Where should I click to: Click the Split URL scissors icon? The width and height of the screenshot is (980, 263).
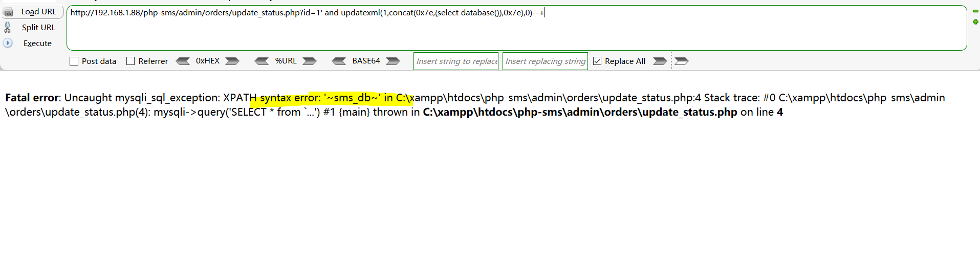(x=7, y=28)
